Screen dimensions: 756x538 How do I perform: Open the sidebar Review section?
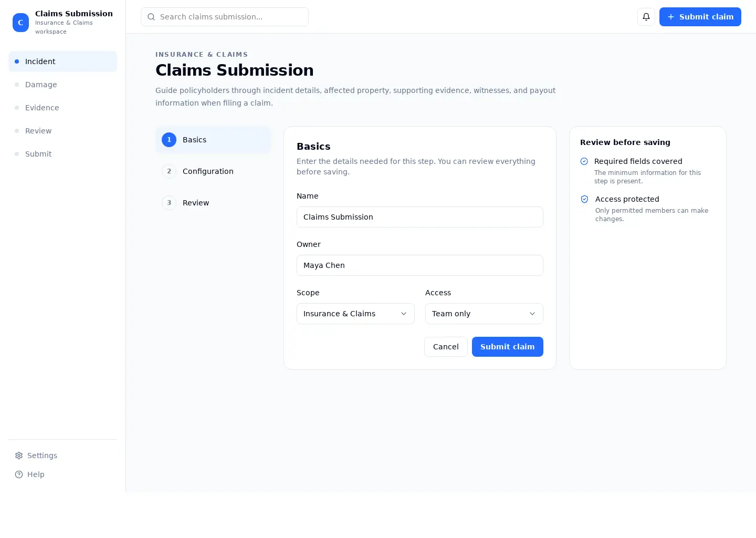tap(63, 131)
